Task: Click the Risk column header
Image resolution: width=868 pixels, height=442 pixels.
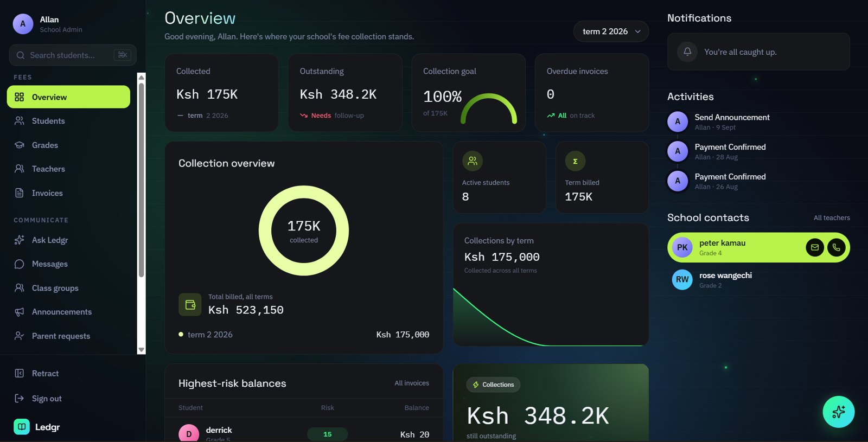Action: point(327,408)
